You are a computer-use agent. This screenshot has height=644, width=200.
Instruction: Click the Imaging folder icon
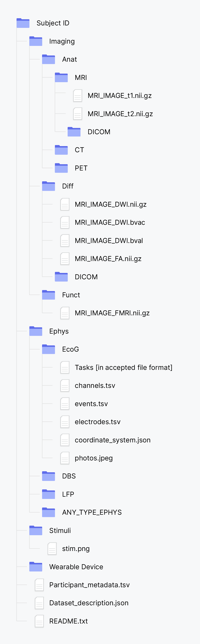point(36,41)
